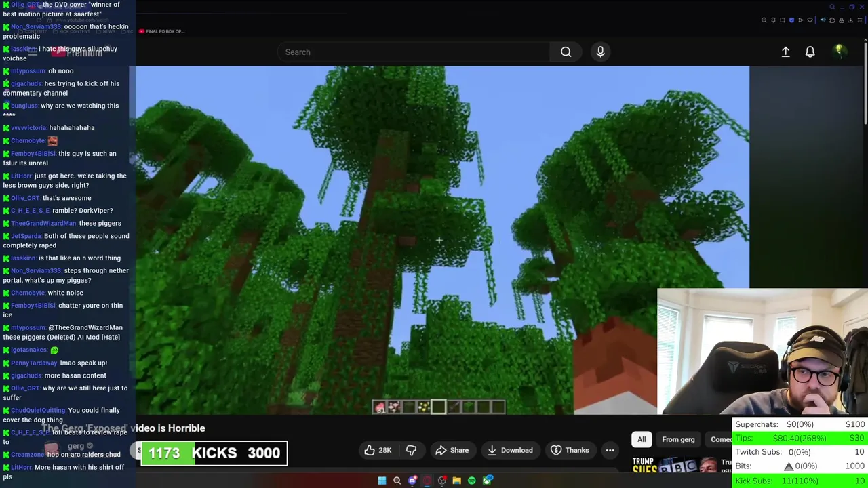Image resolution: width=868 pixels, height=488 pixels.
Task: Click inside the YouTube Search field
Action: click(x=414, y=52)
